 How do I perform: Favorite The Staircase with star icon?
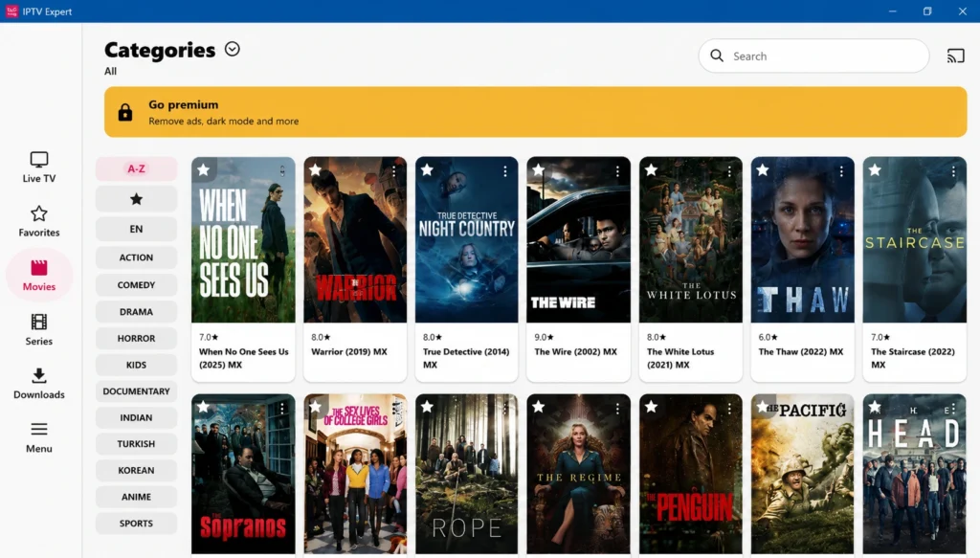(x=875, y=169)
